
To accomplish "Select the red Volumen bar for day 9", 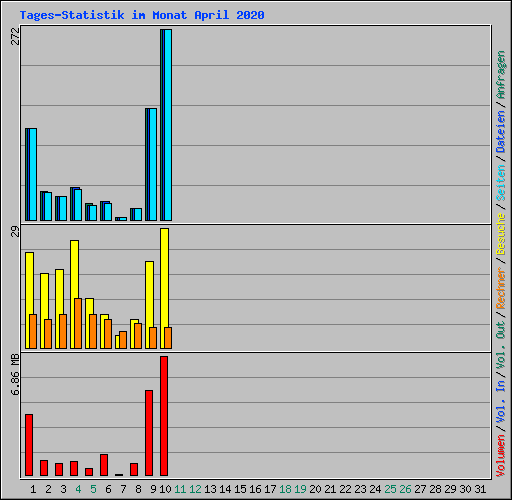I will click(149, 433).
